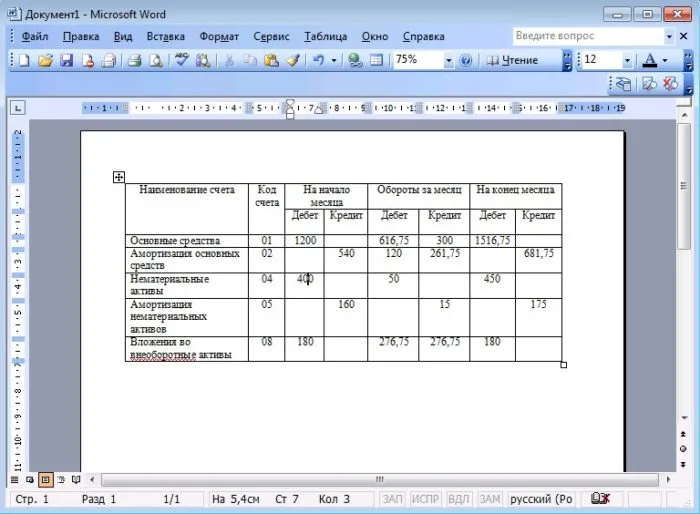Expand the font size 12 dropdown
Screen dimensions: 700x514
(x=629, y=60)
